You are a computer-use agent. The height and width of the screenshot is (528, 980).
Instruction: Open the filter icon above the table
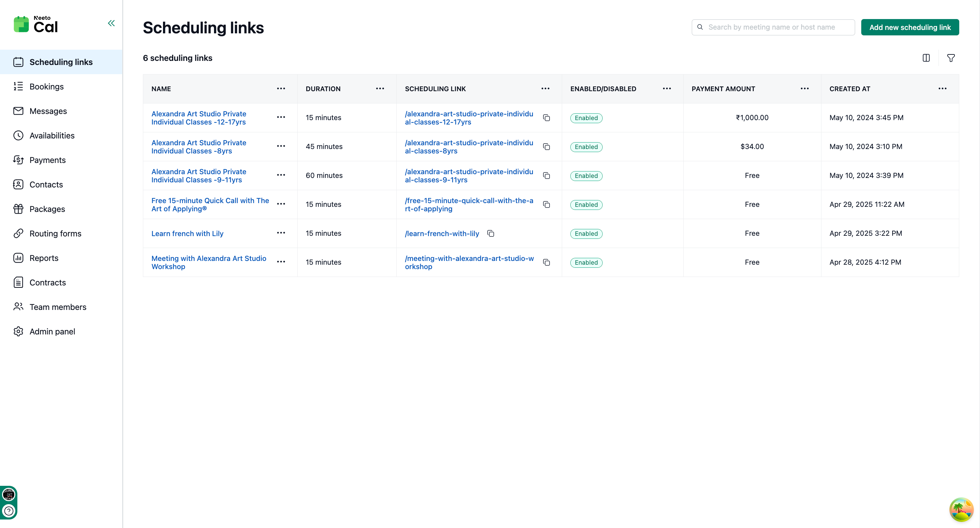pyautogui.click(x=951, y=58)
